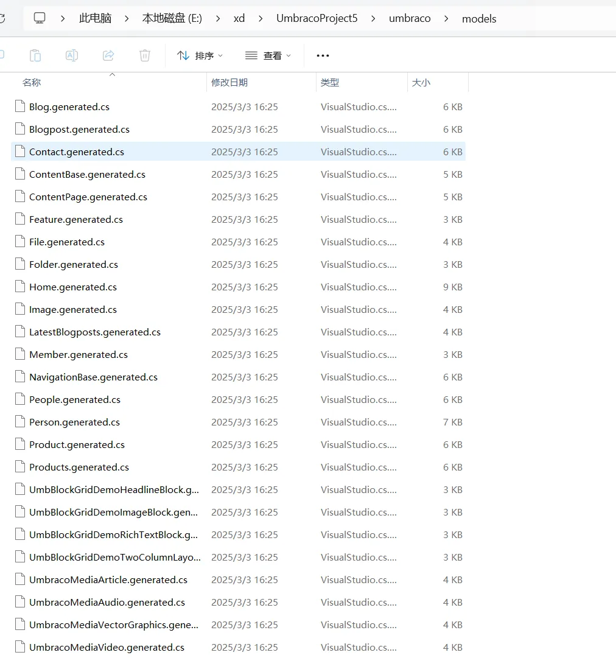Expand chevron after 此电脑 in breadcrumb
The height and width of the screenshot is (672, 616).
[127, 18]
